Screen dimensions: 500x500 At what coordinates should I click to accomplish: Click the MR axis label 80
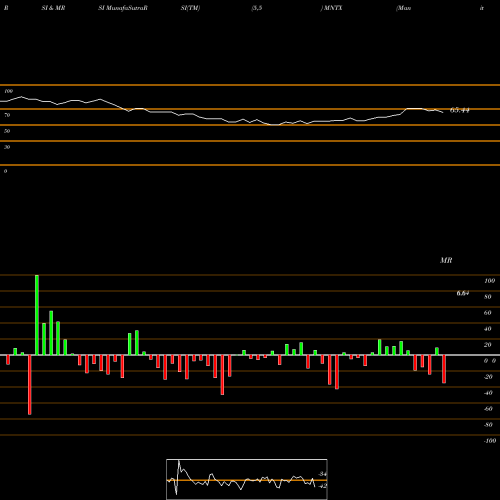(488, 297)
